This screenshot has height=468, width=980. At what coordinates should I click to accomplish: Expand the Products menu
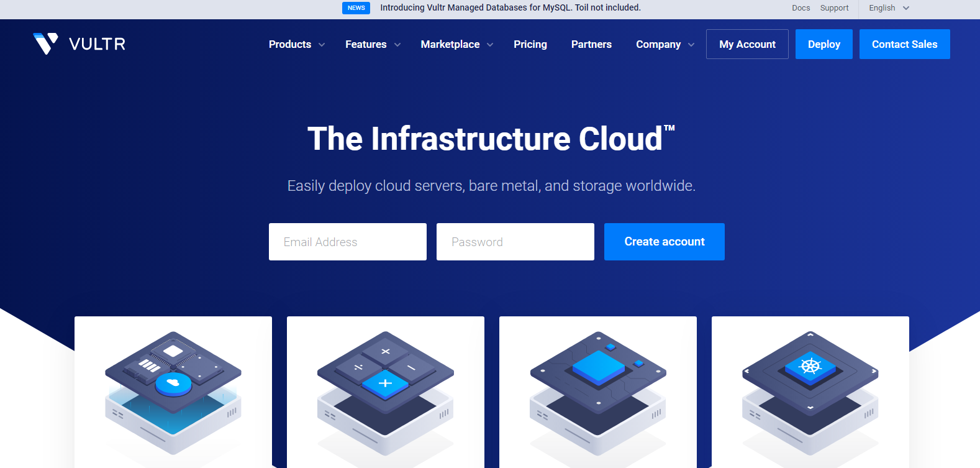click(x=296, y=44)
